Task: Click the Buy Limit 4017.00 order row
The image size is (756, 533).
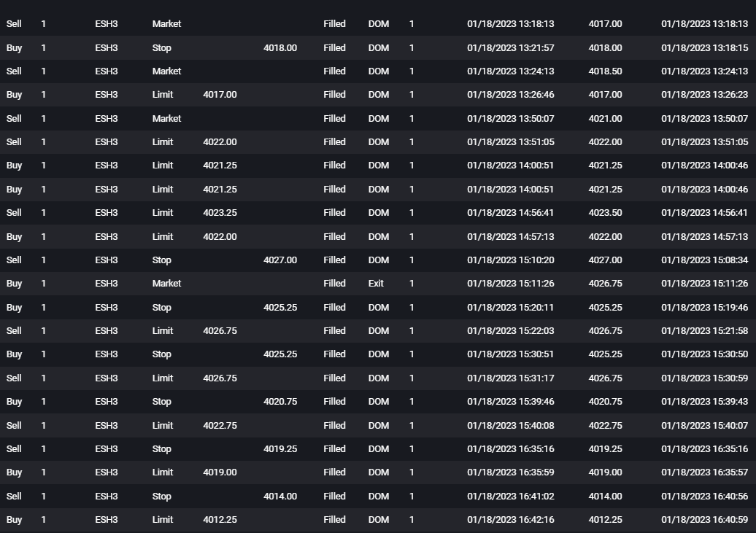Action: tap(378, 95)
